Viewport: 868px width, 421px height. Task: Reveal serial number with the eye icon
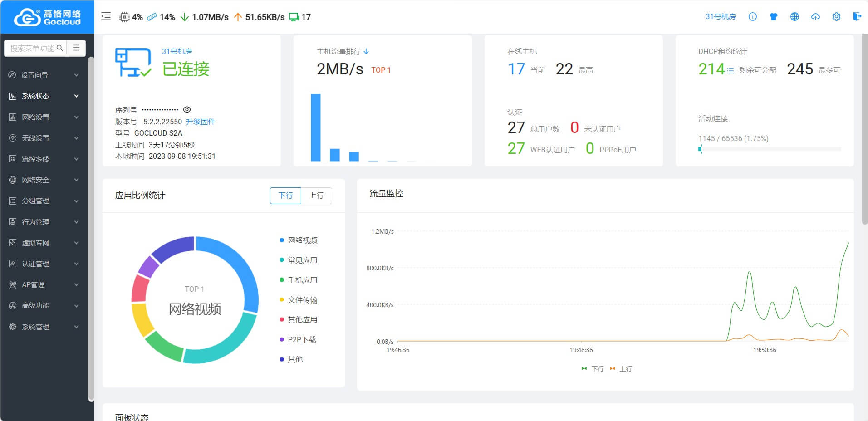(x=187, y=110)
